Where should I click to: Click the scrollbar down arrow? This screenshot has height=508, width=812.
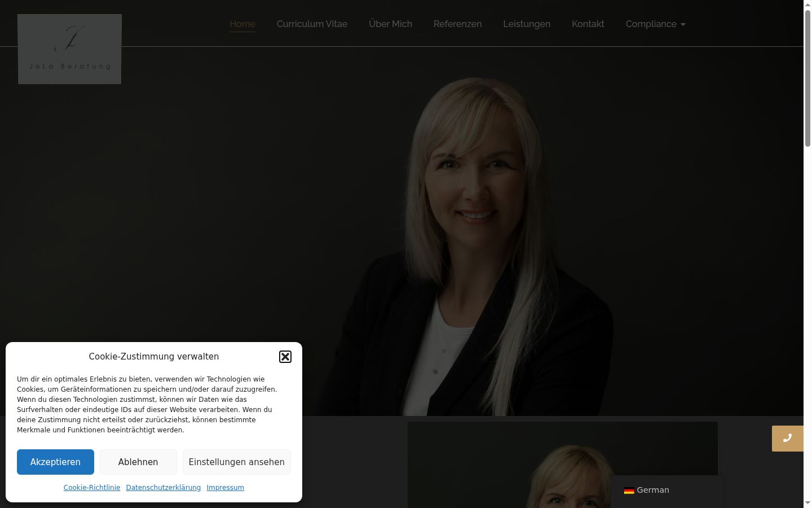point(807,503)
